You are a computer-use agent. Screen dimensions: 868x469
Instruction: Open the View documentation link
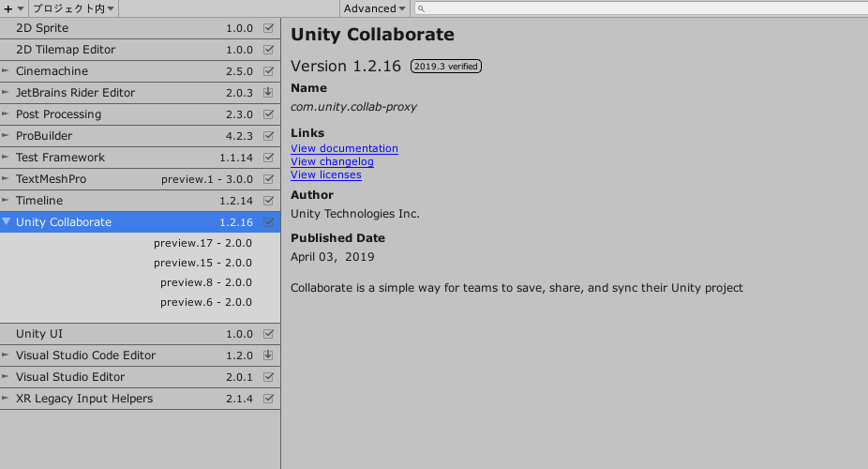344,148
